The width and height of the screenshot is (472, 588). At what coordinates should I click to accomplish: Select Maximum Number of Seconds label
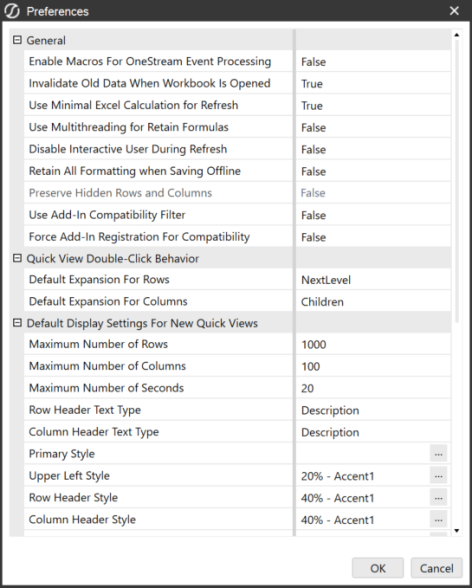[x=106, y=388]
